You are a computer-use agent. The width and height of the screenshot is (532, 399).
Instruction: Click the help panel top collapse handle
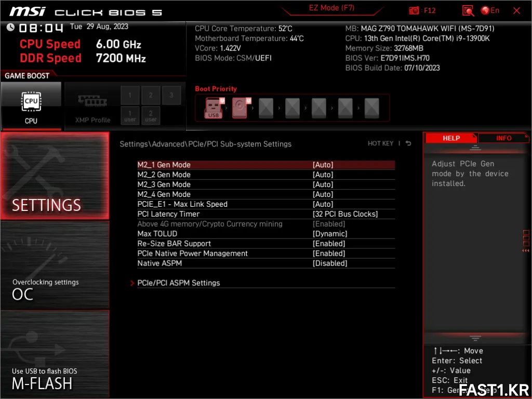pyautogui.click(x=475, y=147)
